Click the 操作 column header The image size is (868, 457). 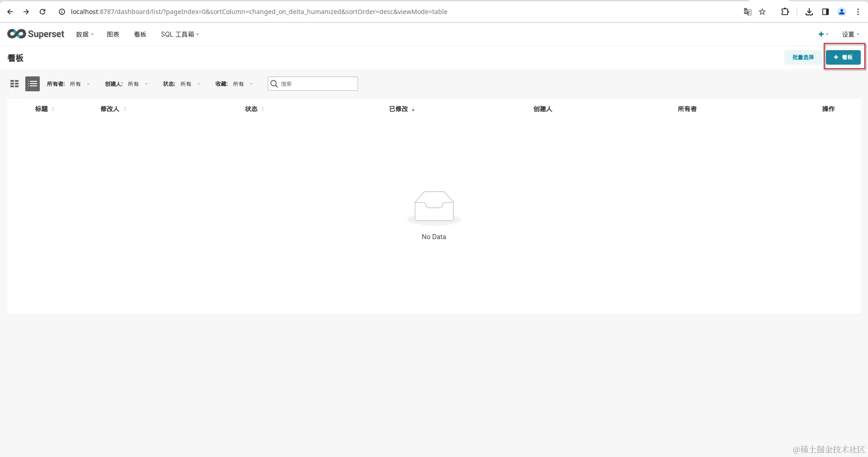828,109
